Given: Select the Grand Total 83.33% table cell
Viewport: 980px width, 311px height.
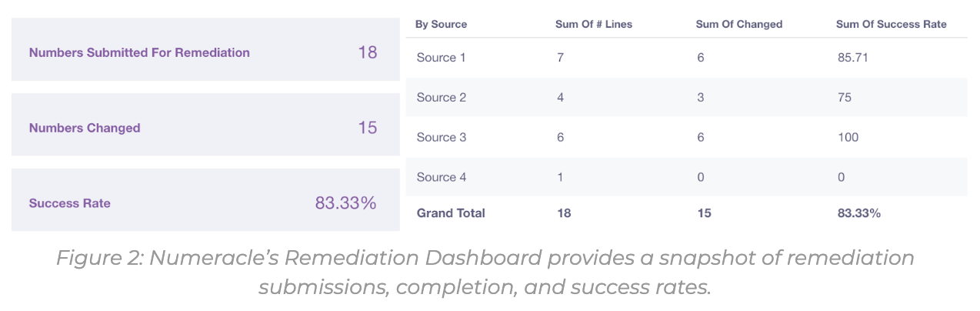Looking at the screenshot, I should tap(858, 213).
